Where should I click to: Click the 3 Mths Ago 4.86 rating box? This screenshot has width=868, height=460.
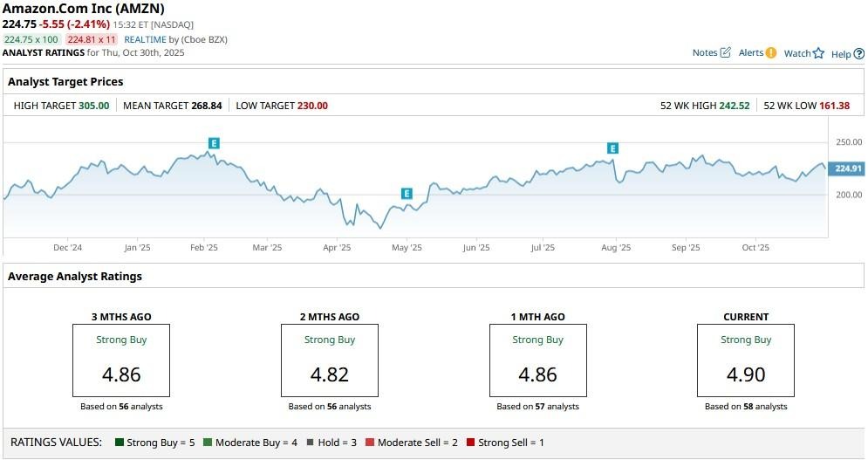point(121,360)
